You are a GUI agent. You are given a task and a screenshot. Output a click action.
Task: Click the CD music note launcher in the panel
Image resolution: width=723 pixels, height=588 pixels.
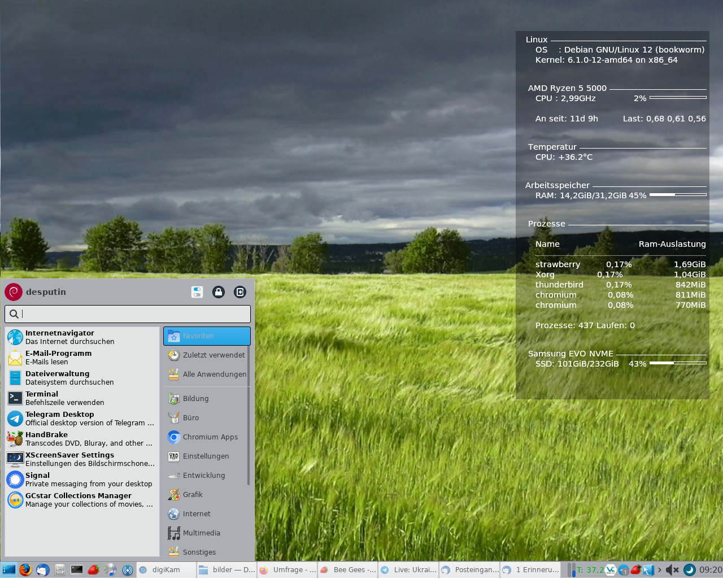[x=111, y=570]
